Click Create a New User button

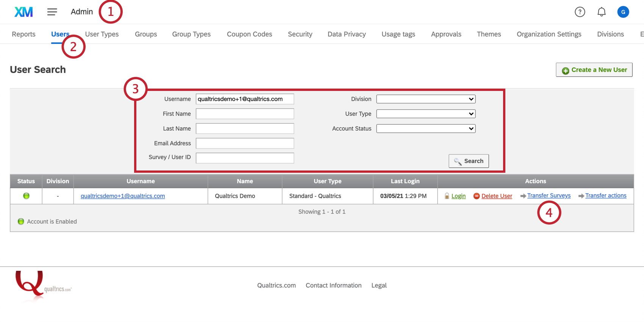tap(594, 70)
